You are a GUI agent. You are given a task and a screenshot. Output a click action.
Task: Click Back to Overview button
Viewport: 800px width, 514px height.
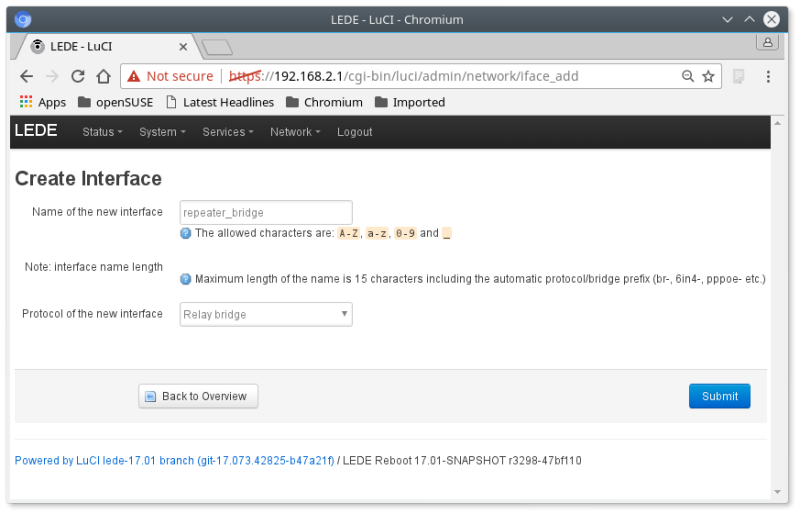pos(198,396)
